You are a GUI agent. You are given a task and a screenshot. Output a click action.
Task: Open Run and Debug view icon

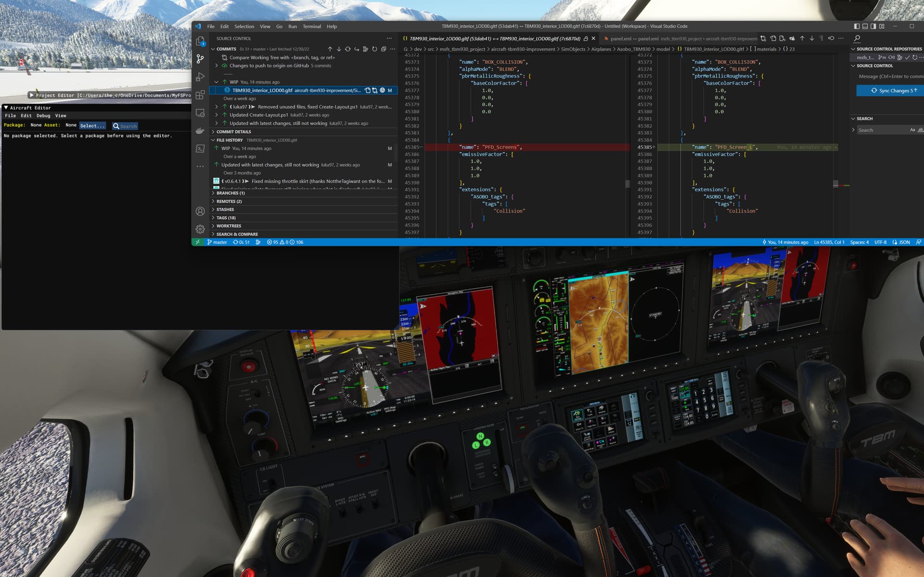click(x=200, y=77)
